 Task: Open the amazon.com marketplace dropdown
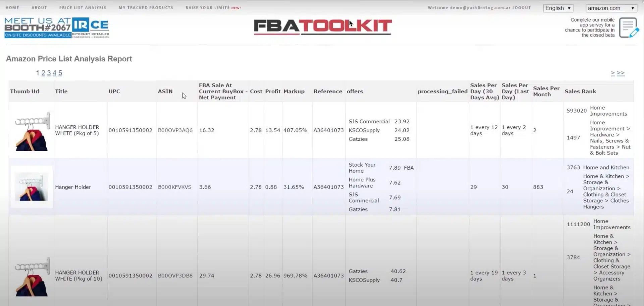[611, 8]
